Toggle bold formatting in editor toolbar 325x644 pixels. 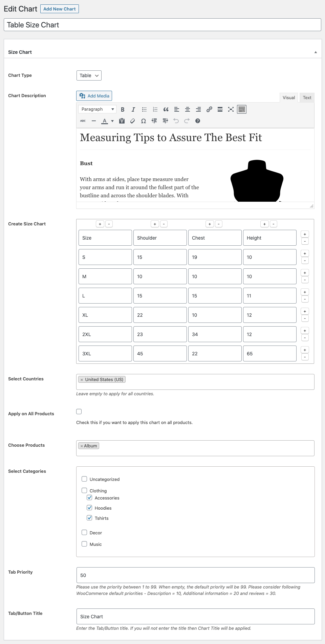(123, 109)
